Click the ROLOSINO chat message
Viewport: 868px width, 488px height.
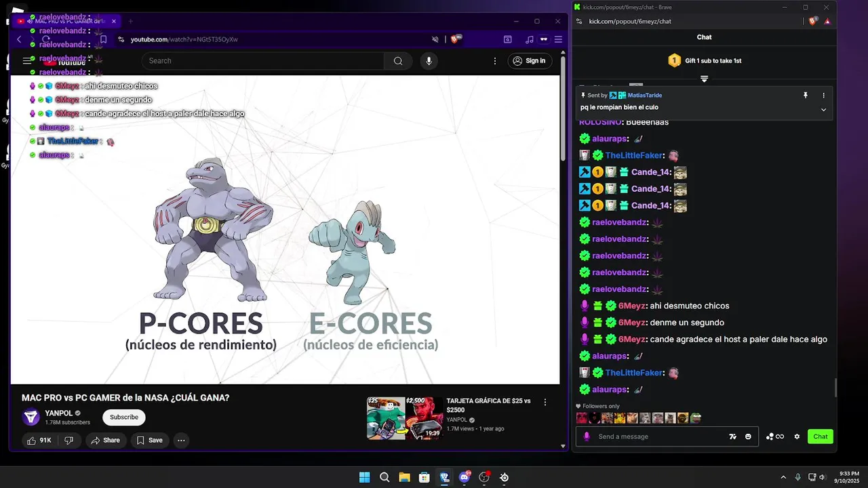(624, 123)
